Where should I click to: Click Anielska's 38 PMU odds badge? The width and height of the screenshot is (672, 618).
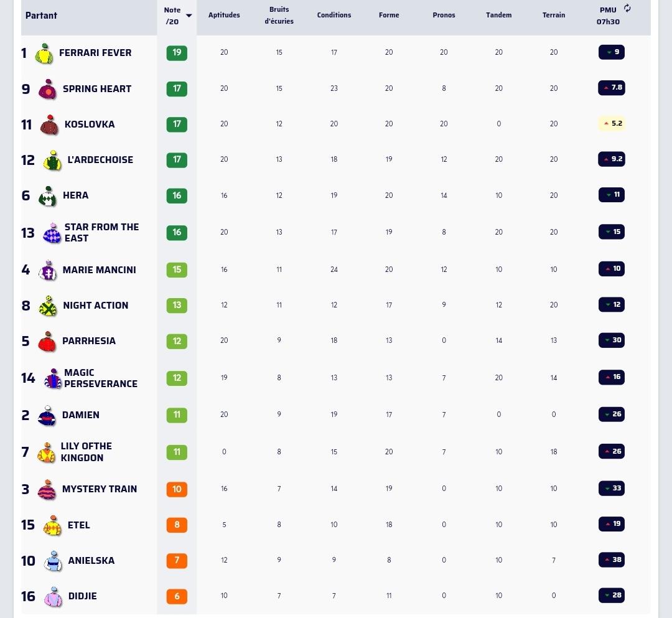tap(612, 559)
